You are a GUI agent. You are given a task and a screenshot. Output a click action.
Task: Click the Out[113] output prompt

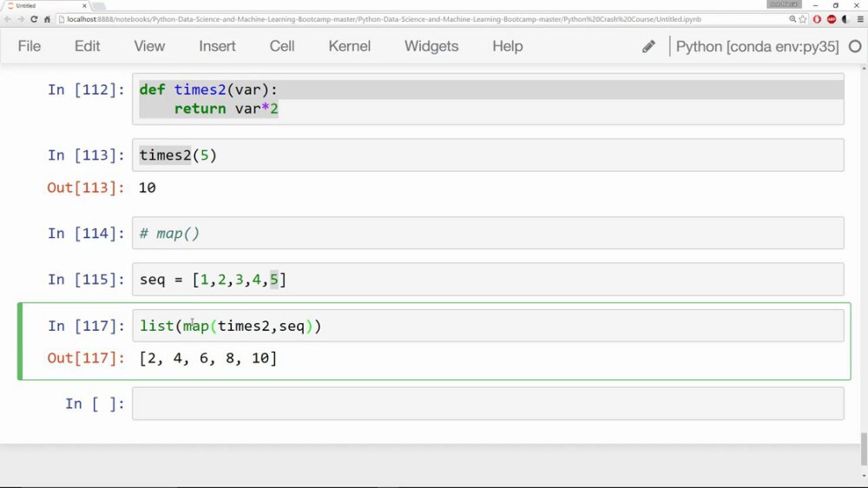click(86, 188)
